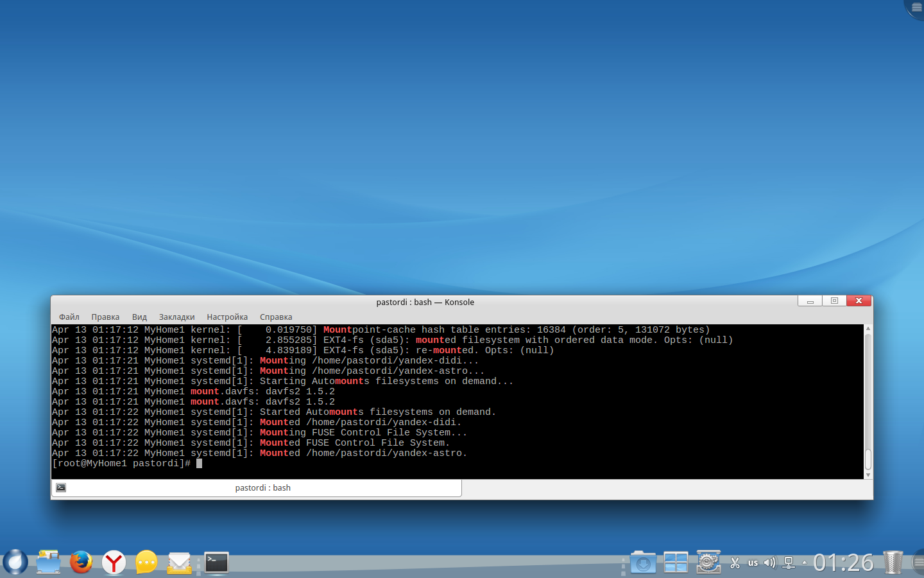The width and height of the screenshot is (924, 578).
Task: Launch Firefox from the panel
Action: coord(81,562)
